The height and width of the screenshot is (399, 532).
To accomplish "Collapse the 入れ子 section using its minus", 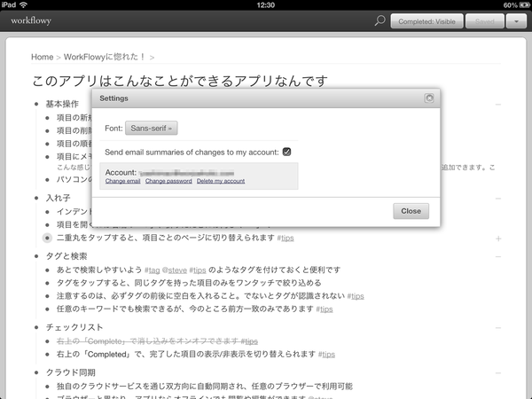I will 498,198.
